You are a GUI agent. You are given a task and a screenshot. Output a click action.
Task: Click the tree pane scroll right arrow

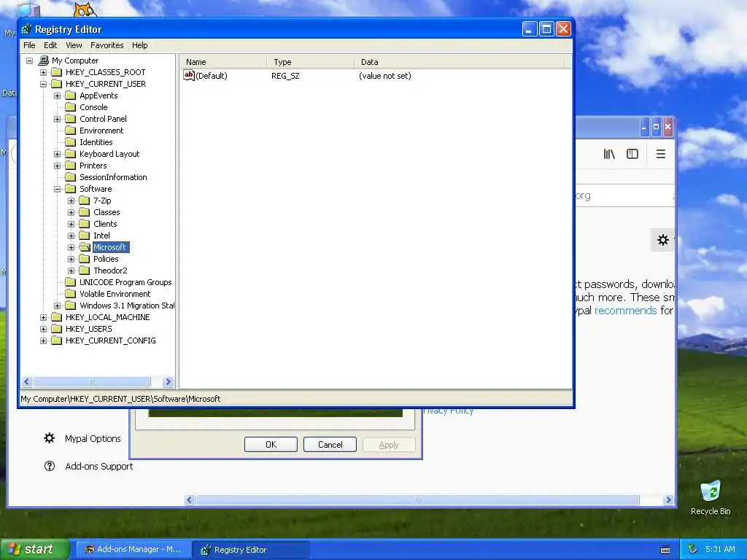pyautogui.click(x=168, y=381)
